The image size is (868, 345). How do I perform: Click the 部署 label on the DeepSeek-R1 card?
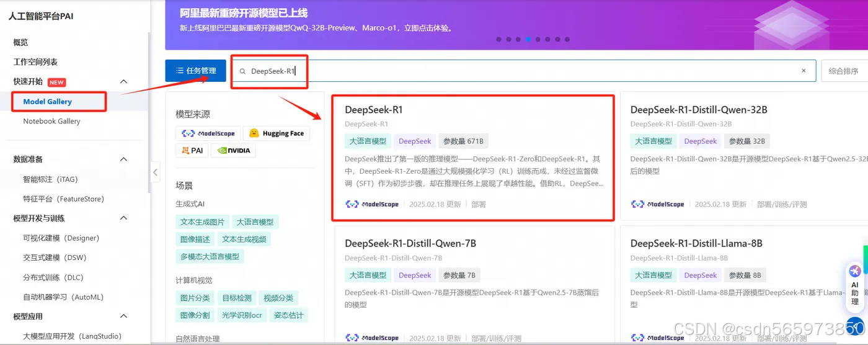pyautogui.click(x=479, y=204)
